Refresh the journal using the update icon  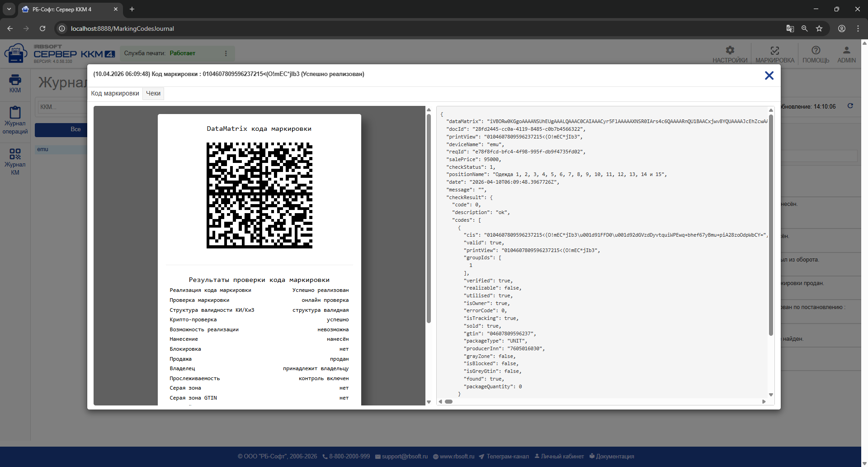click(x=850, y=106)
